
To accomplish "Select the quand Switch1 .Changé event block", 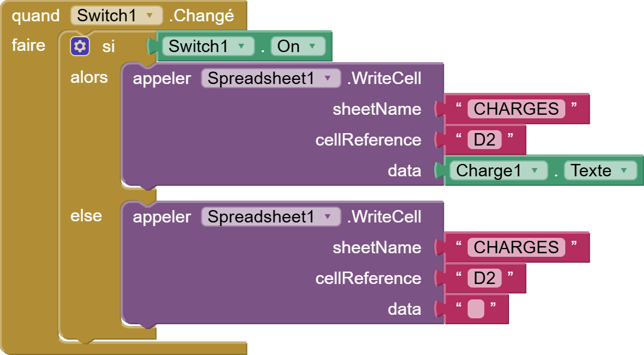I will click(x=123, y=15).
